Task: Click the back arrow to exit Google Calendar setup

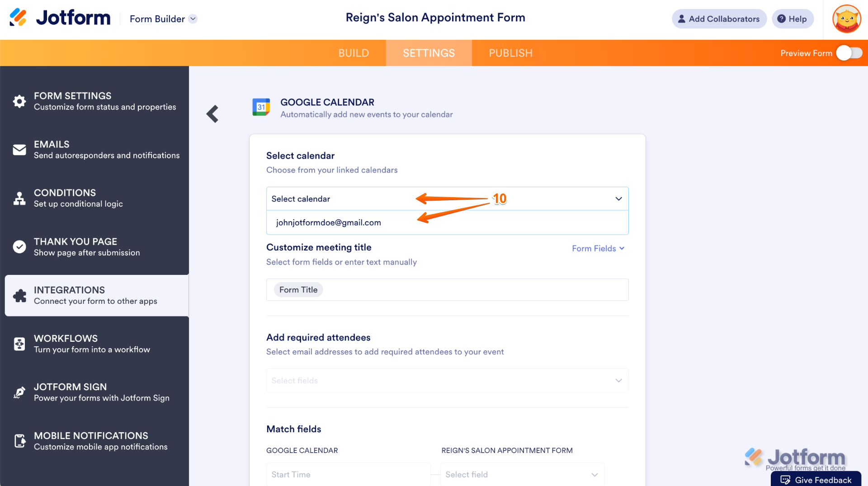Action: pos(212,114)
